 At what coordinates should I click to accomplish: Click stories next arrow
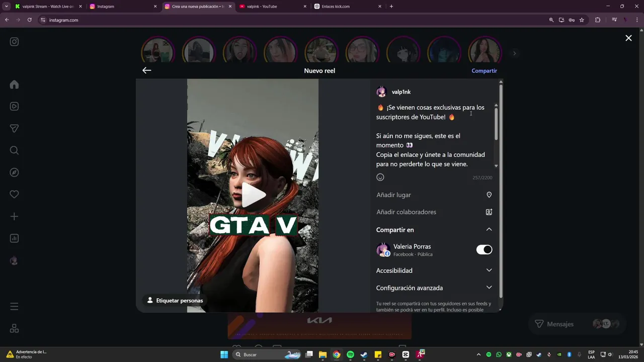pyautogui.click(x=514, y=53)
